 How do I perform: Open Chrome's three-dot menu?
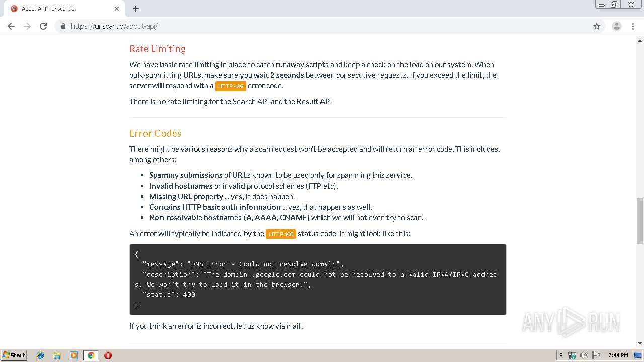633,26
